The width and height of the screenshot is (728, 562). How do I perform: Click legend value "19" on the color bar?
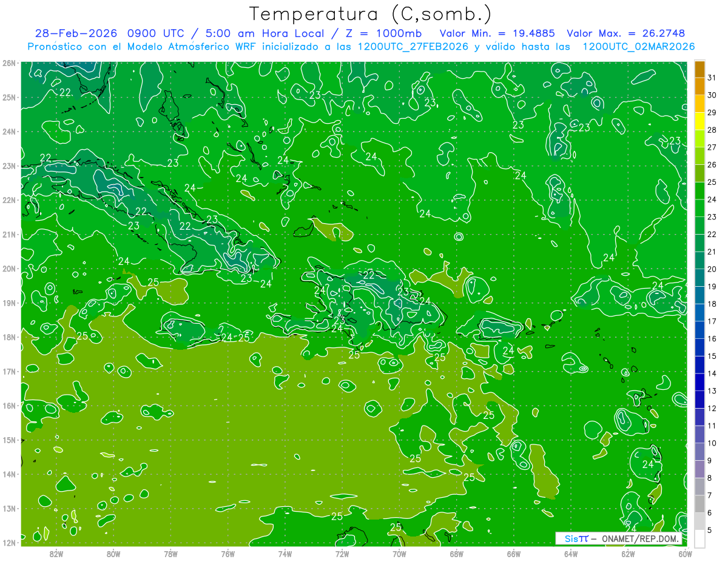pos(712,287)
